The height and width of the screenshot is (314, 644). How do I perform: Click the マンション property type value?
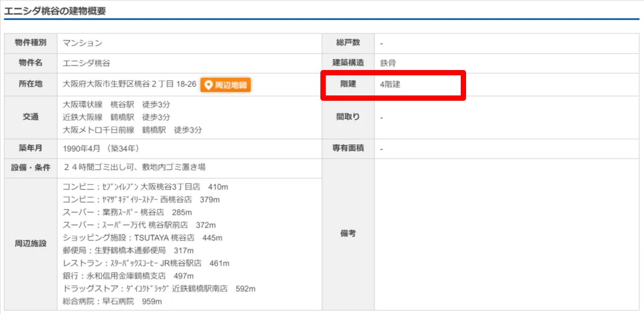pos(82,43)
